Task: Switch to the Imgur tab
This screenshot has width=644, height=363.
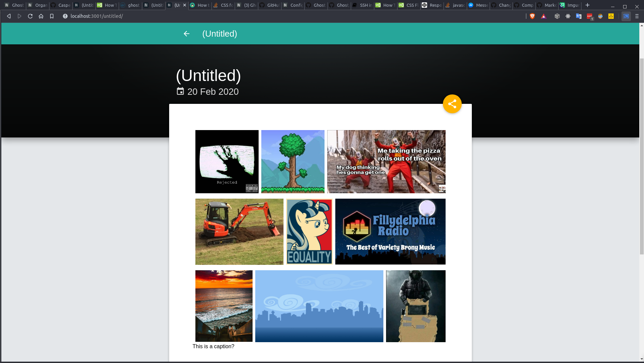Action: [x=570, y=5]
